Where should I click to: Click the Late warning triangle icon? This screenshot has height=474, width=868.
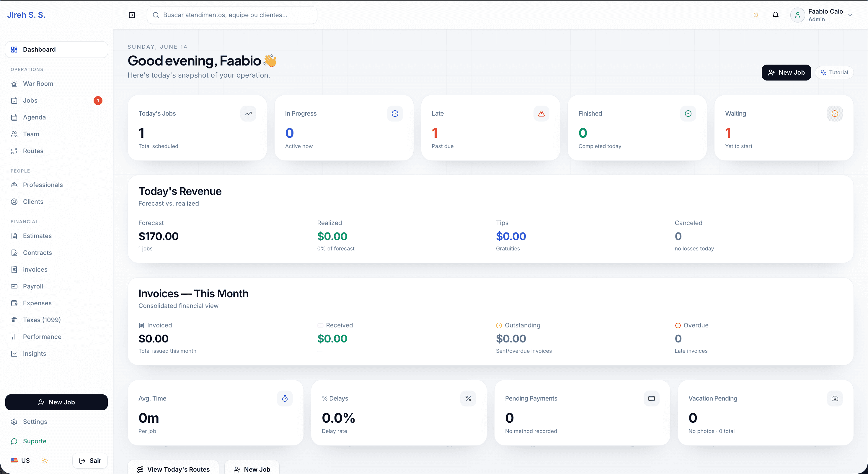point(541,114)
